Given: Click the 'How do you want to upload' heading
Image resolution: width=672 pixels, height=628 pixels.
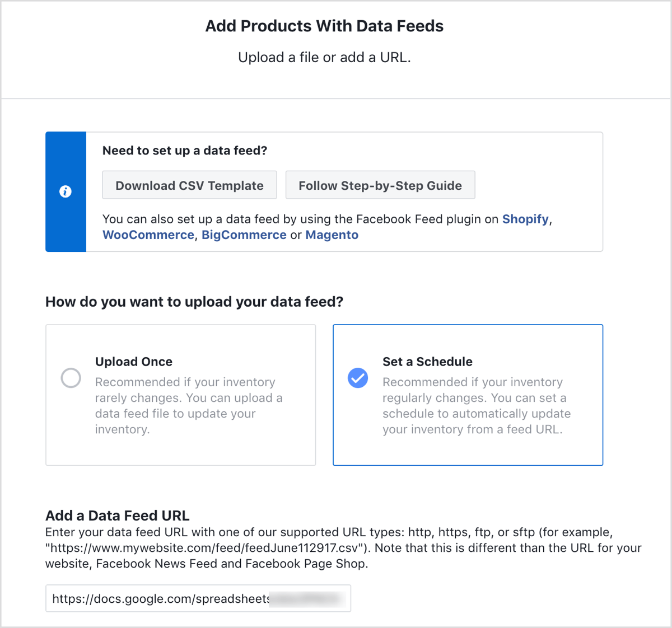Looking at the screenshot, I should [x=194, y=302].
